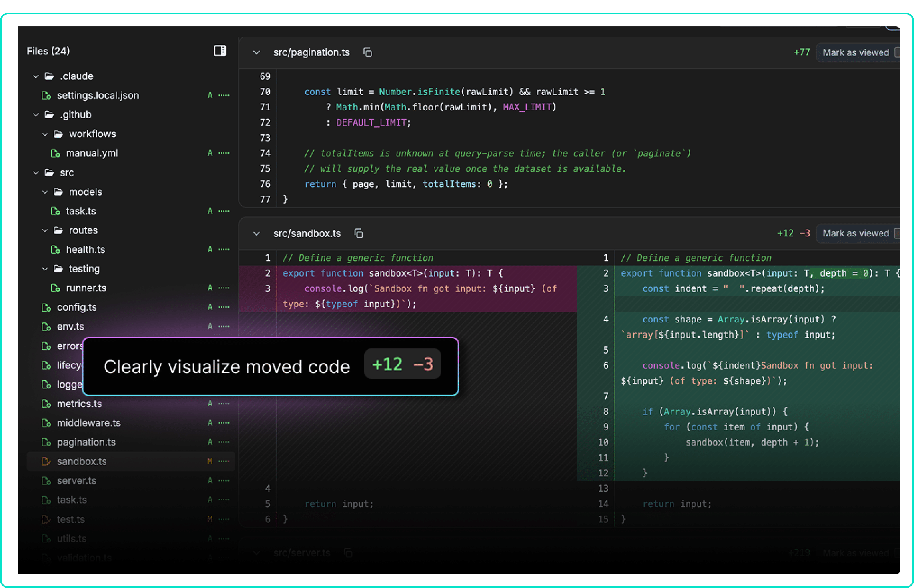914x588 pixels.
Task: Toggle the file tree sidebar panel icon
Action: (220, 51)
